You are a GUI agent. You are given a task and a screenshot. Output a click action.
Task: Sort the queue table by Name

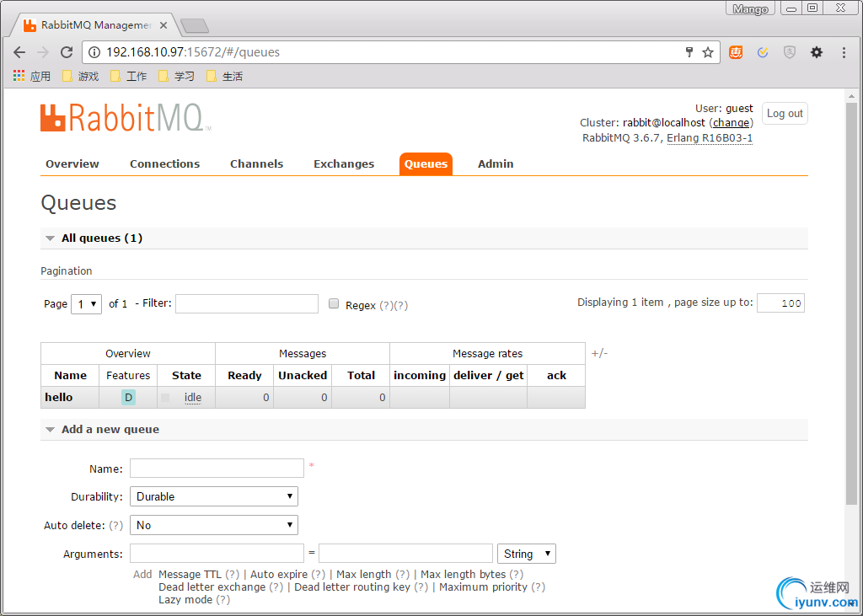click(71, 376)
